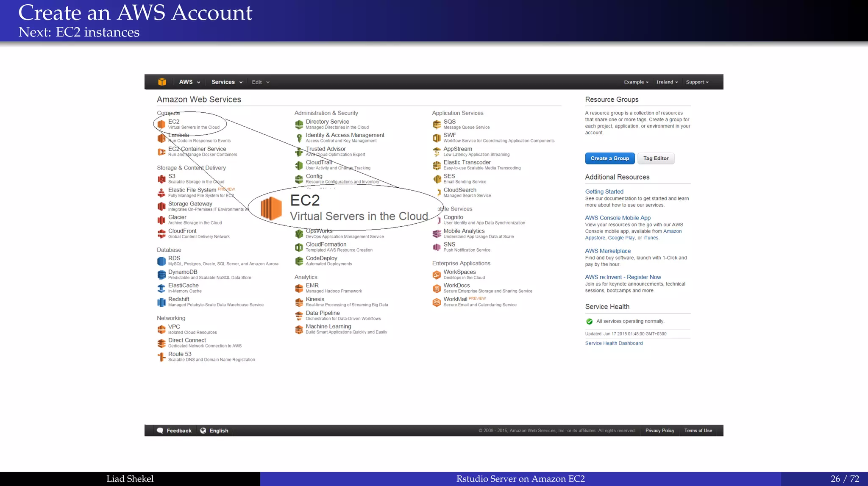Viewport: 868px width, 486px height.
Task: Open the CloudTrail service link
Action: [x=319, y=162]
